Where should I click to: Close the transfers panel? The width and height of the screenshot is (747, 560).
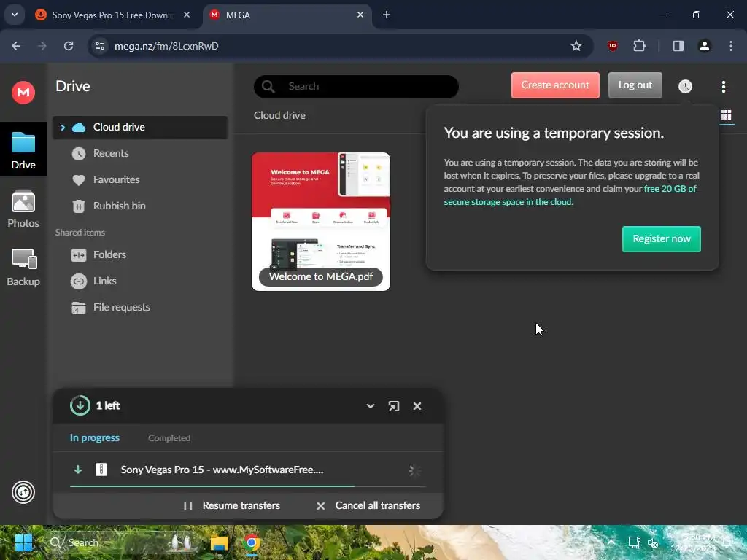(417, 406)
